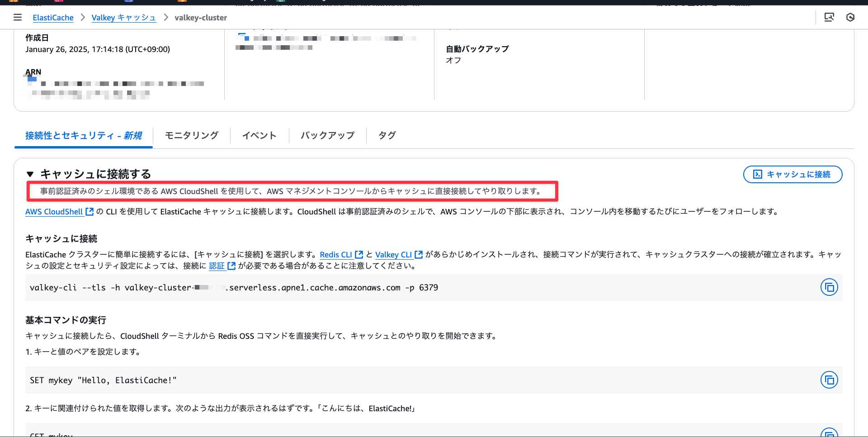The image size is (868, 437).
Task: Open 認証 external link icon
Action: (231, 266)
